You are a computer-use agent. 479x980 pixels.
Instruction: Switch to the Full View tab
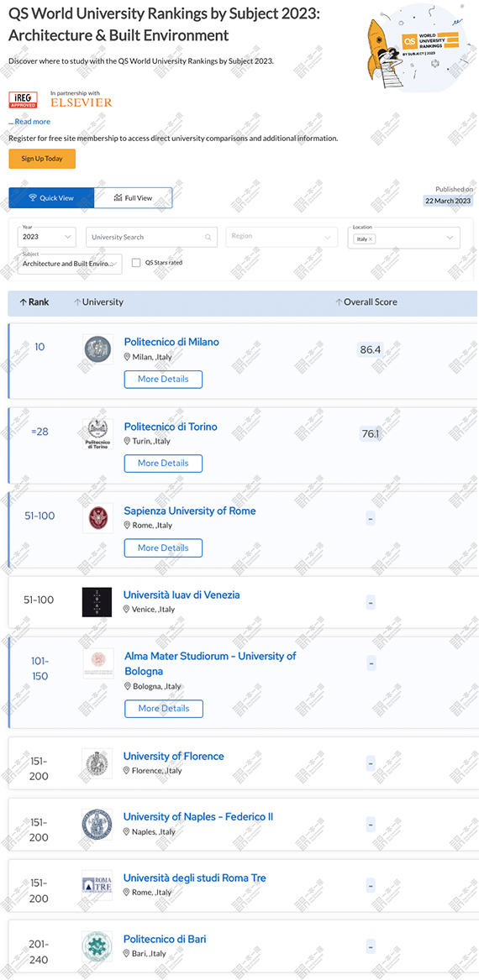click(x=133, y=198)
